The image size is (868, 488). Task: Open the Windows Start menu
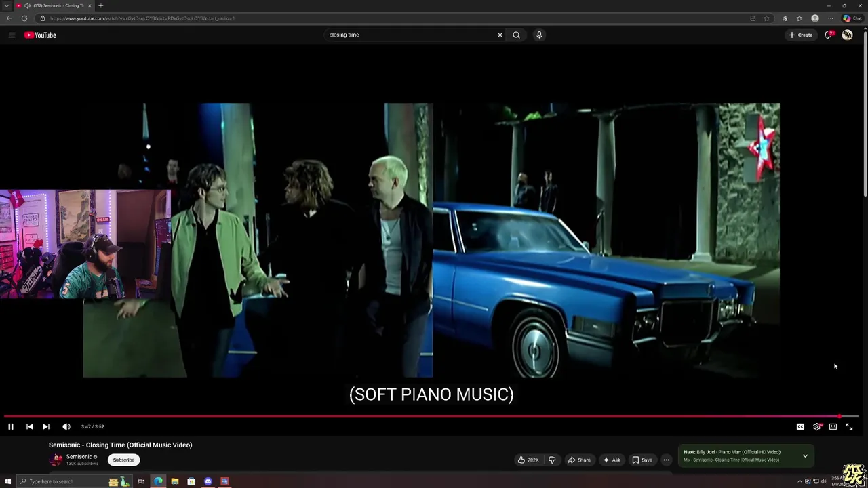coord(8,481)
